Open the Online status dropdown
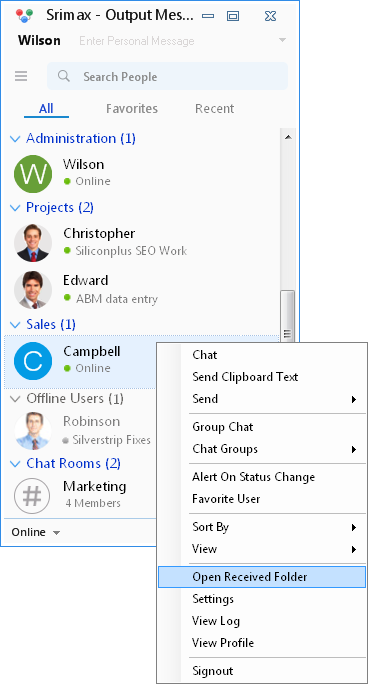This screenshot has width=368, height=684. pos(36,532)
